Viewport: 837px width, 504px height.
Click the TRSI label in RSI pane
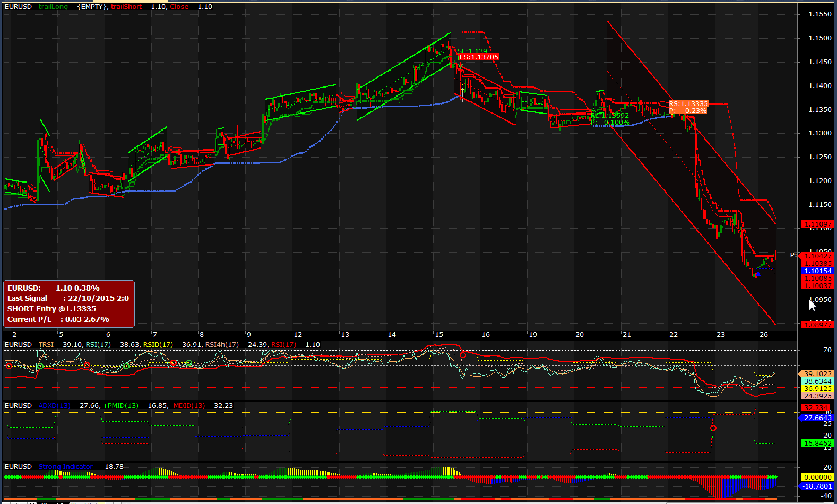46,345
